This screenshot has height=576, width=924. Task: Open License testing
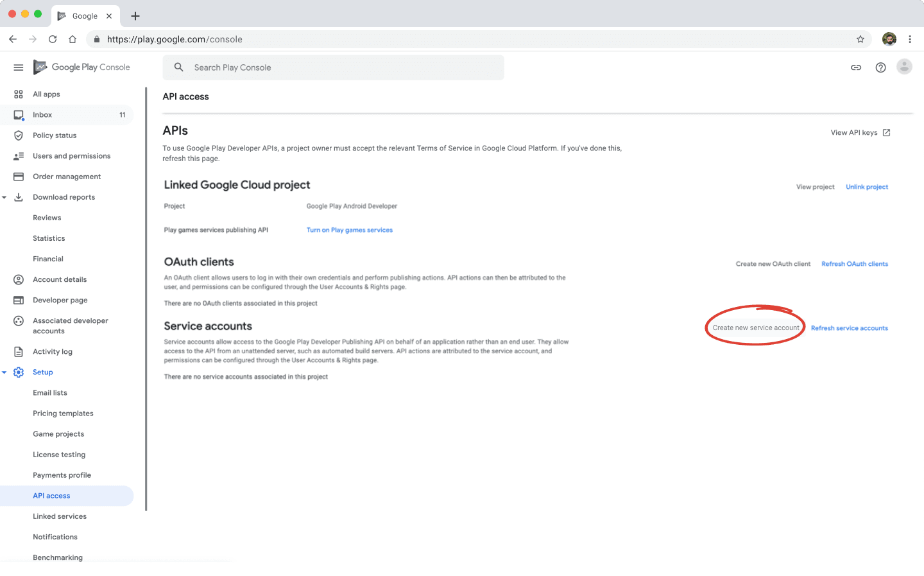[x=59, y=455]
